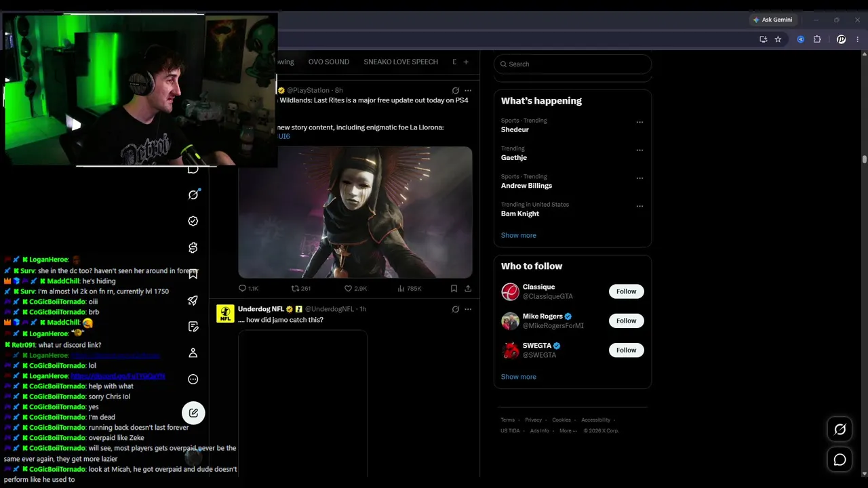This screenshot has width=868, height=488.
Task: Open Verified in X sidebar
Action: pyautogui.click(x=193, y=221)
